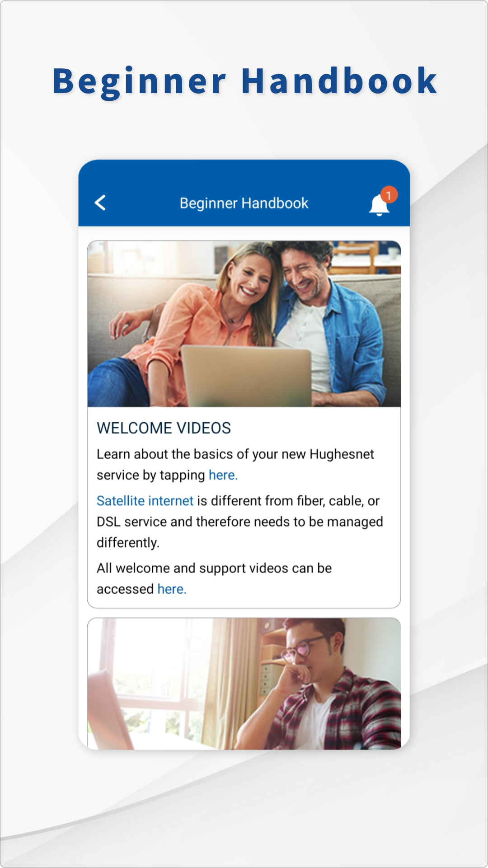
Task: Click 'here' link after 'service by tapping'
Action: tap(223, 475)
